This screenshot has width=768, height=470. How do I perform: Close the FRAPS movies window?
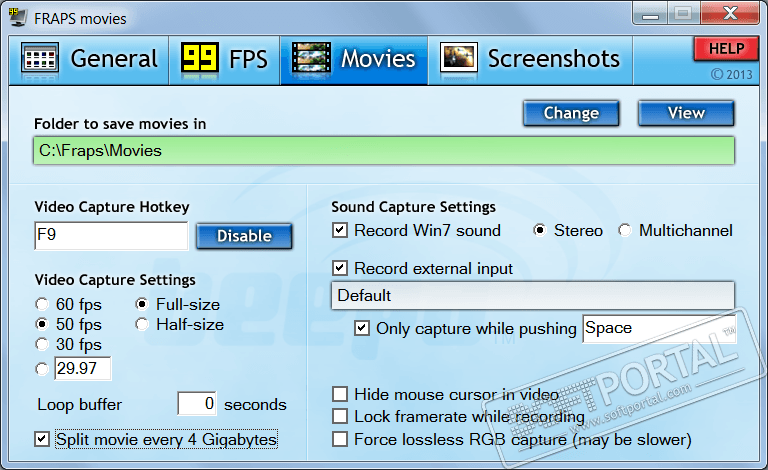(x=730, y=13)
